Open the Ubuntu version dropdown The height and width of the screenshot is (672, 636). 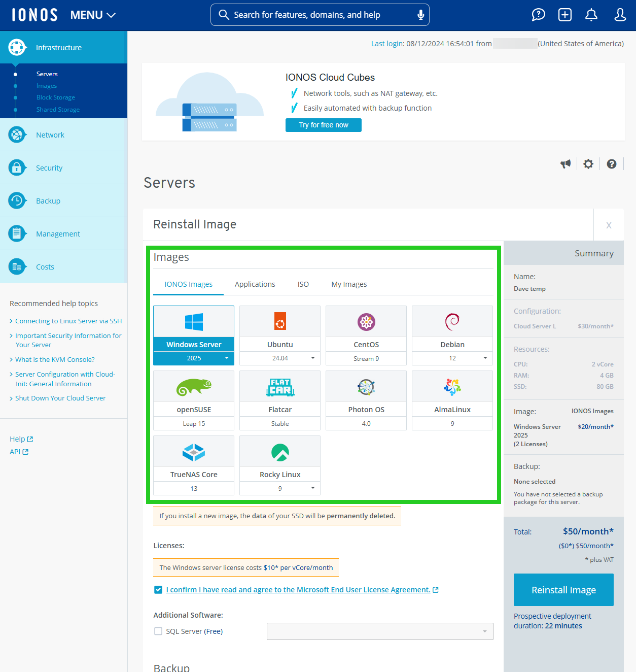tap(313, 358)
